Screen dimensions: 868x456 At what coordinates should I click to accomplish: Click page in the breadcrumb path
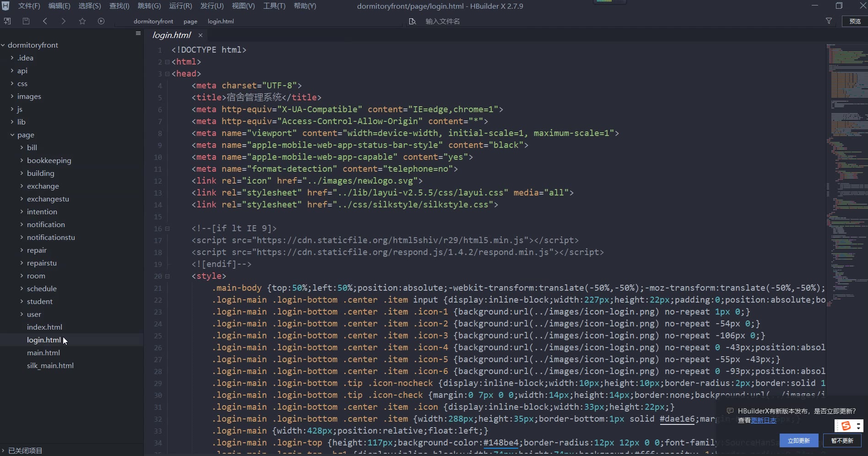(190, 21)
